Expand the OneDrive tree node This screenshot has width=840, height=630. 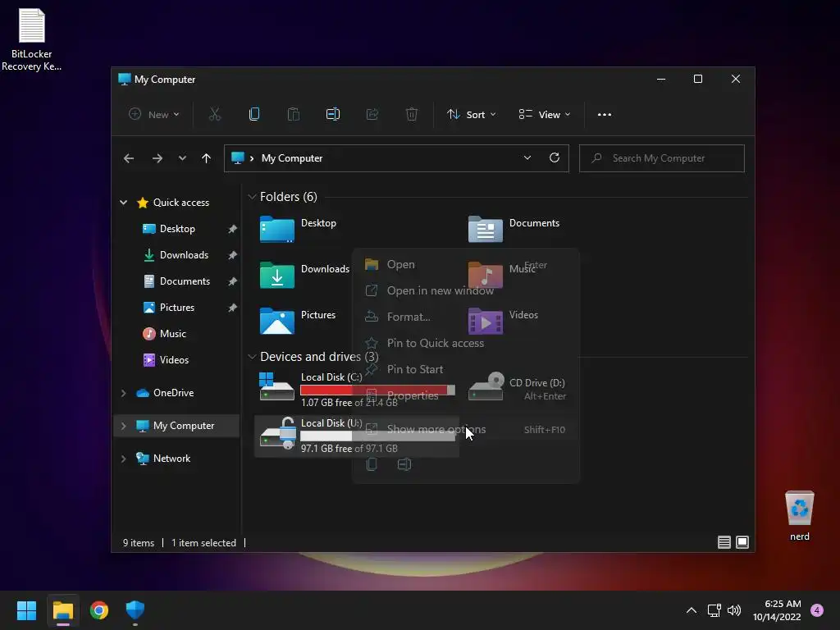124,393
